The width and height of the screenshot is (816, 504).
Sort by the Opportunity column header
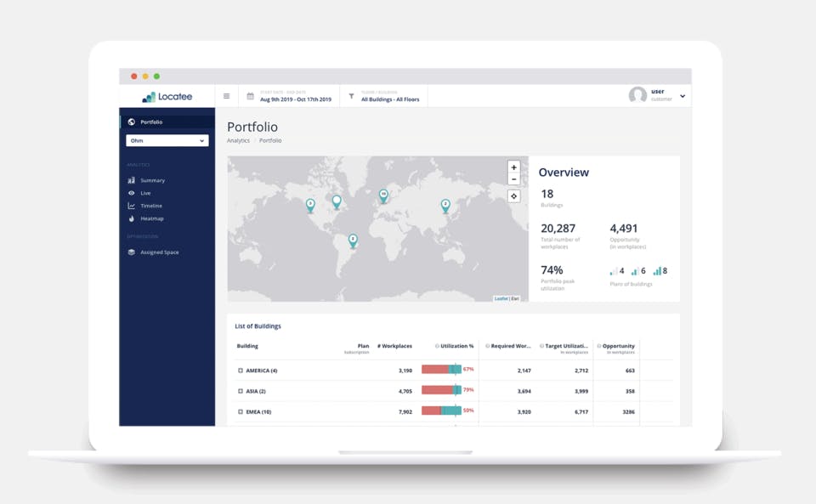(618, 346)
